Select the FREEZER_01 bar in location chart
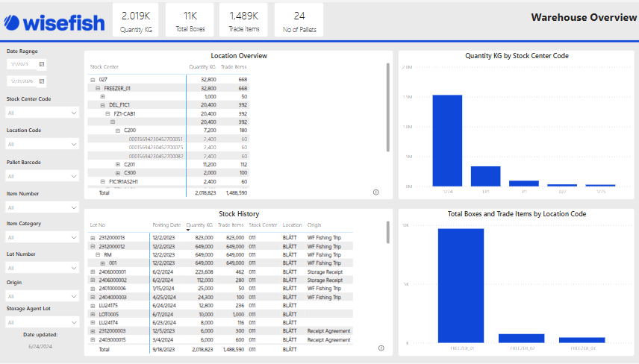Image resolution: width=639 pixels, height=364 pixels. tap(461, 286)
